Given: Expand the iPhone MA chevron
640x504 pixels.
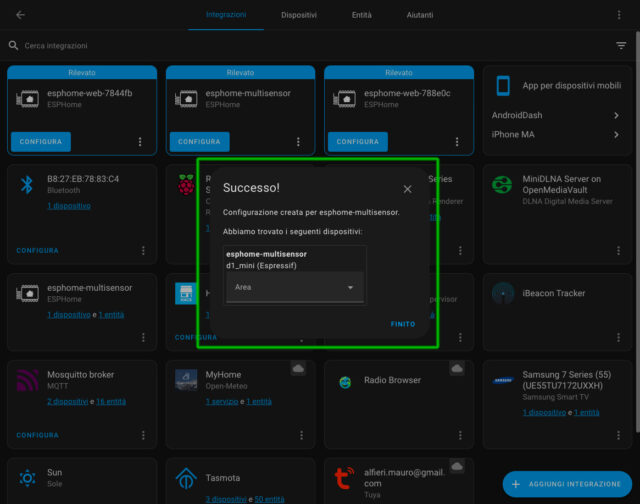Looking at the screenshot, I should [616, 134].
